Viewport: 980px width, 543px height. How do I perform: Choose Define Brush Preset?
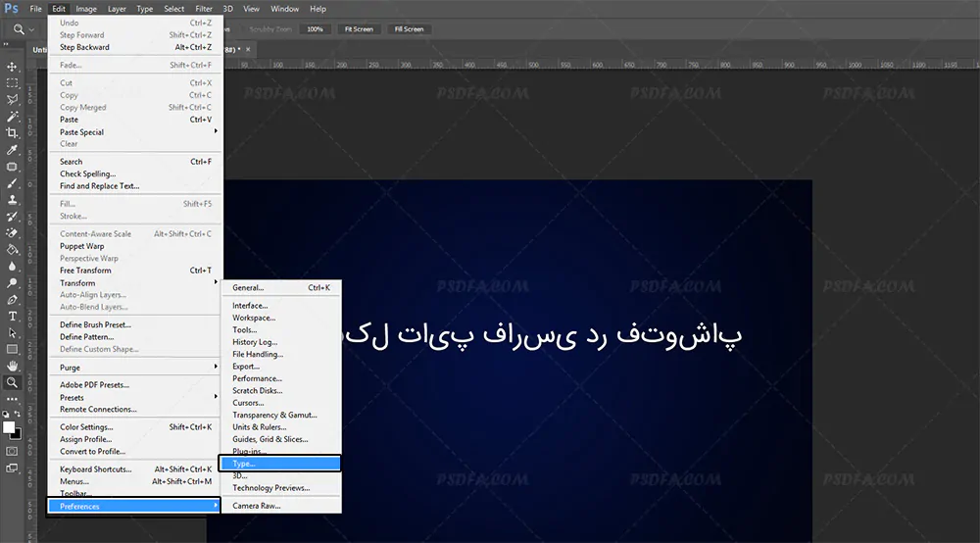pyautogui.click(x=135, y=324)
